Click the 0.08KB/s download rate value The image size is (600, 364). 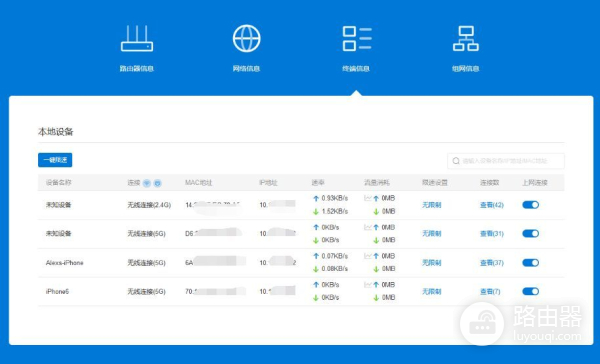[335, 269]
